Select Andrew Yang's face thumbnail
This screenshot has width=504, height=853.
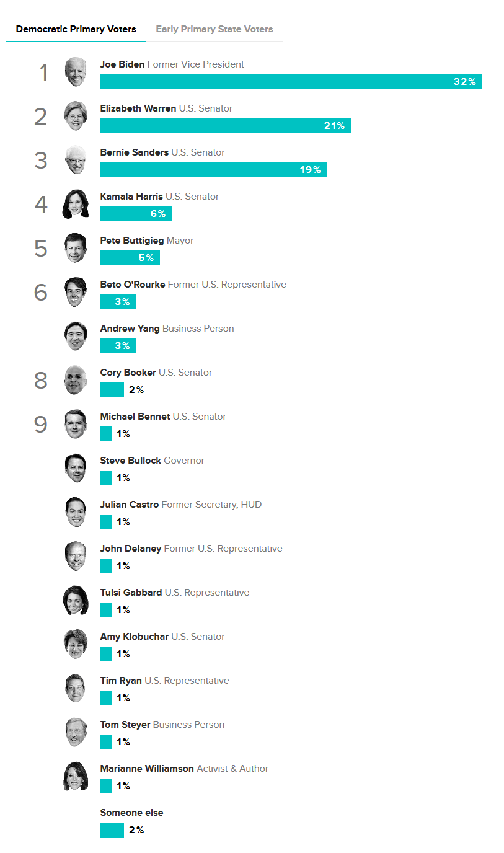76,336
